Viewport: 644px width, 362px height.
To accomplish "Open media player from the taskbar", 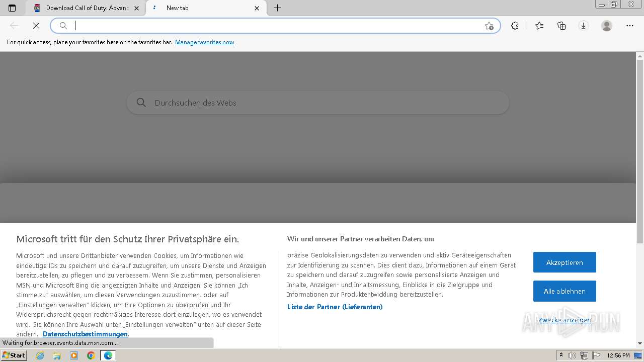I will coord(74,355).
